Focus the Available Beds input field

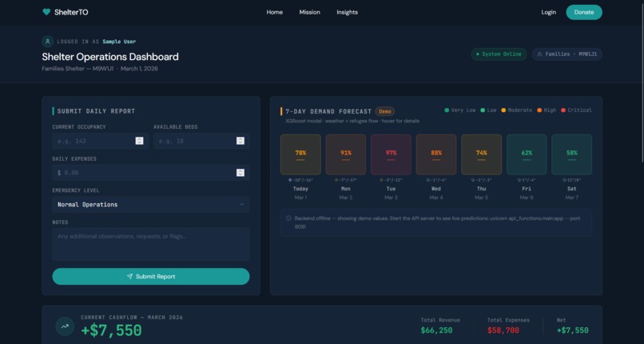click(201, 141)
